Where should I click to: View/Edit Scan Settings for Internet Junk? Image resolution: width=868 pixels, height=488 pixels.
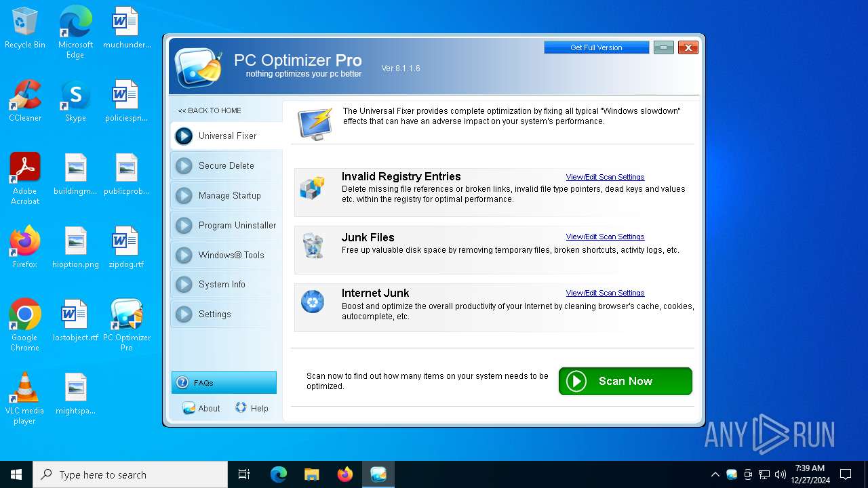605,293
